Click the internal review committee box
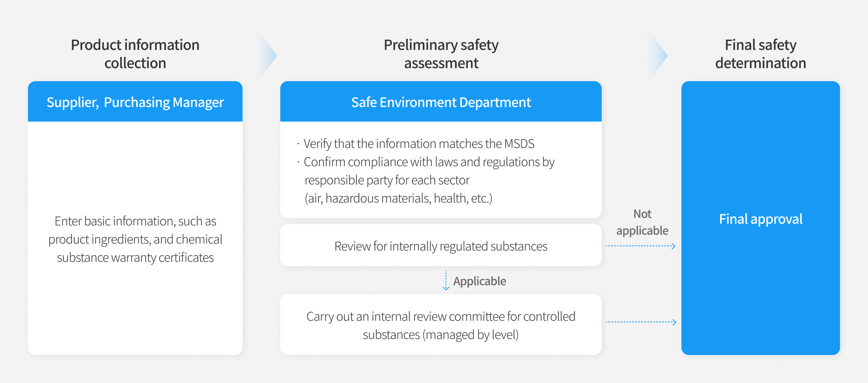The image size is (868, 383). pyautogui.click(x=441, y=325)
